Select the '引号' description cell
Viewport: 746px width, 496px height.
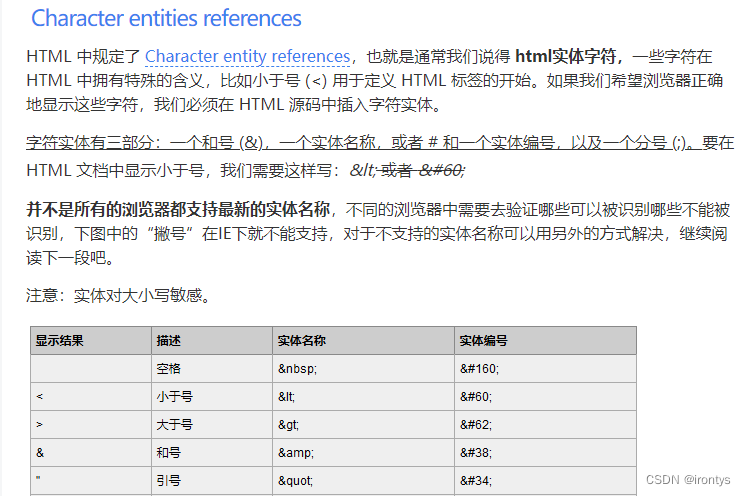[212, 481]
